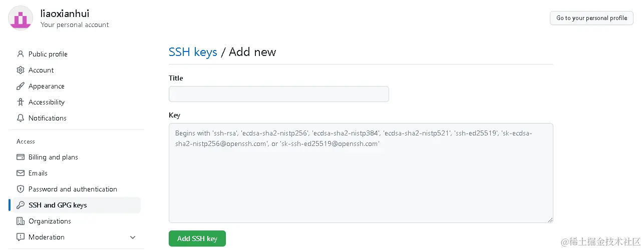Expand the Moderation section chevron
Screen dimensions: 644x250
(133, 237)
